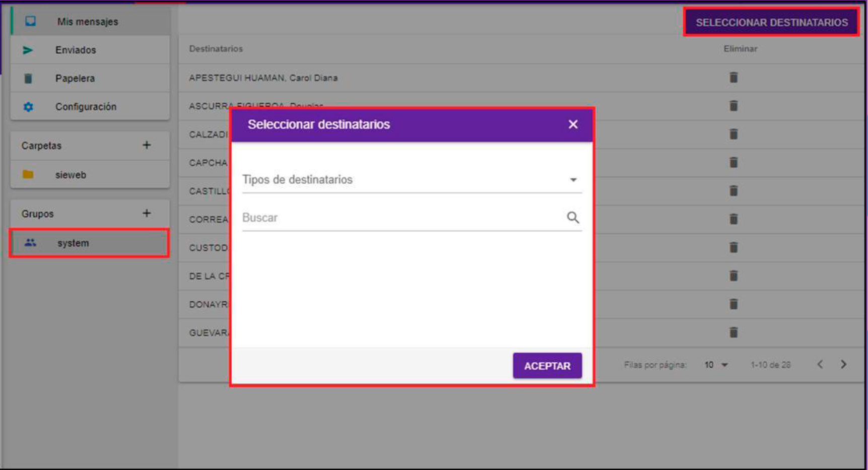Open the sieweb folder
Image resolution: width=868 pixels, height=470 pixels.
71,175
